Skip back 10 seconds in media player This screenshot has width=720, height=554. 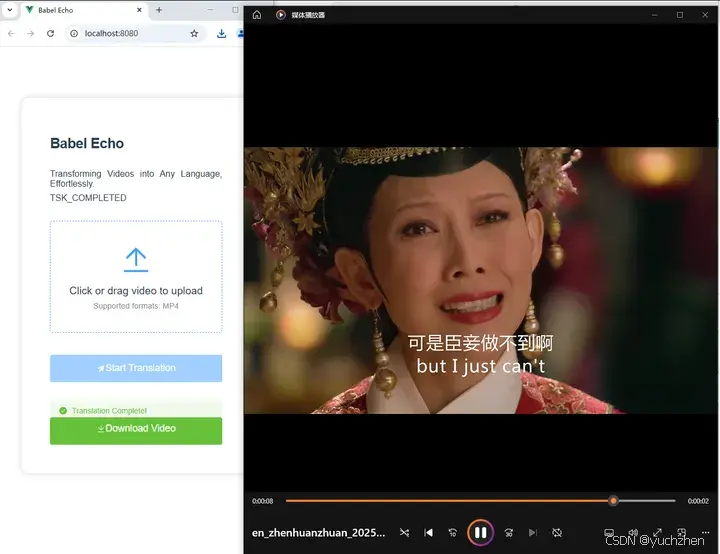(452, 532)
